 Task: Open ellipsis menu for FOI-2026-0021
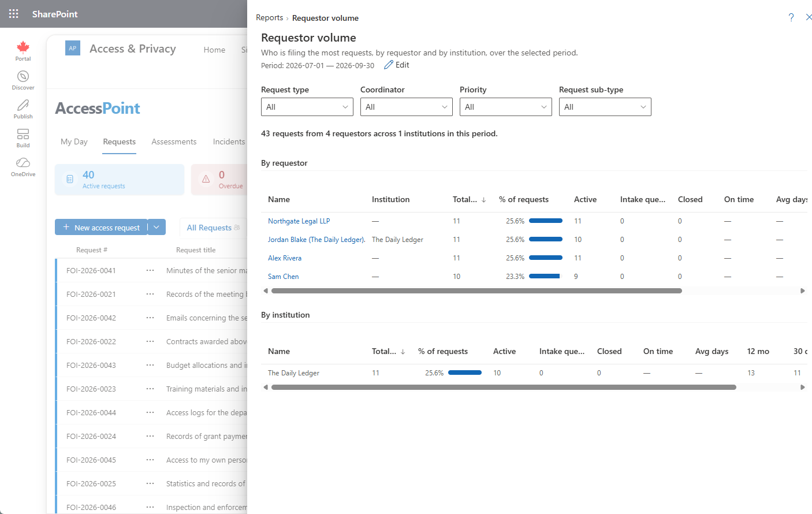pyautogui.click(x=150, y=294)
